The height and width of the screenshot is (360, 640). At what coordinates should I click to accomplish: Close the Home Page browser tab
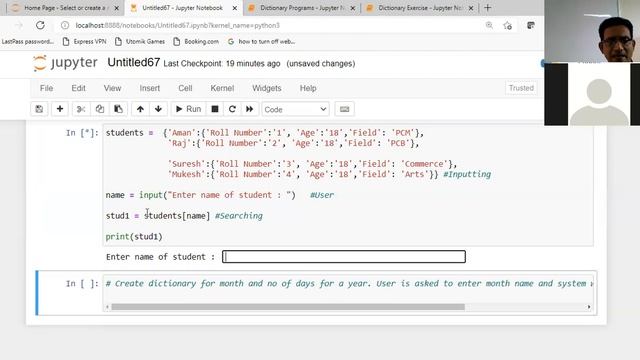click(x=116, y=8)
